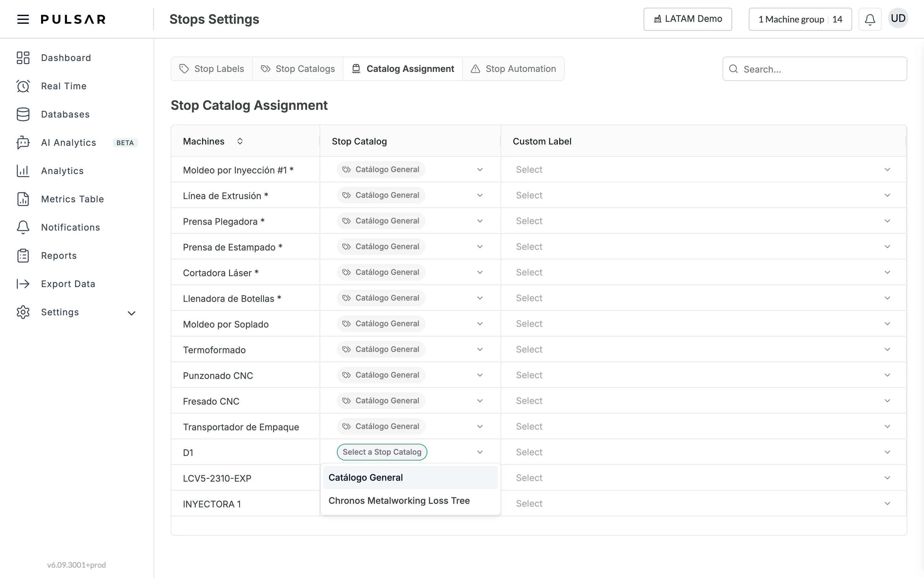Viewport: 924px width, 578px height.
Task: Click the Settings gear icon
Action: pyautogui.click(x=23, y=312)
